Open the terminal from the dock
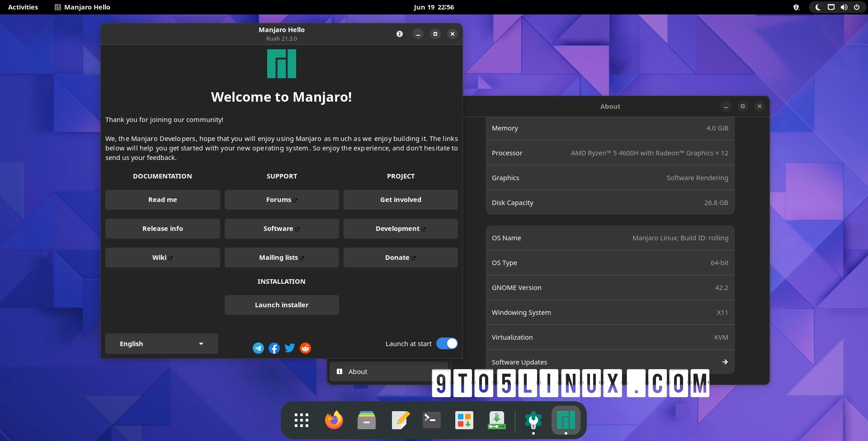Image resolution: width=868 pixels, height=441 pixels. click(430, 420)
